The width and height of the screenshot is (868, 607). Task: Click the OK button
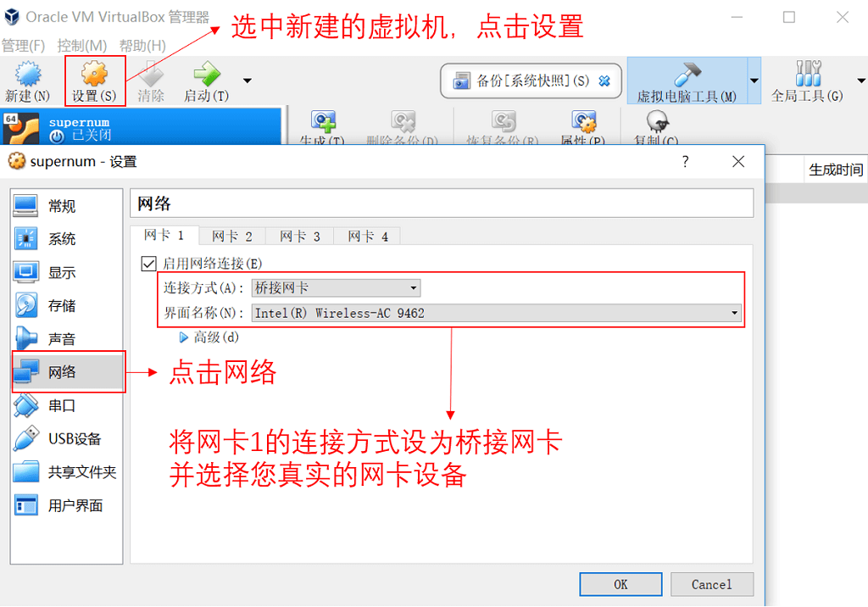tap(620, 584)
